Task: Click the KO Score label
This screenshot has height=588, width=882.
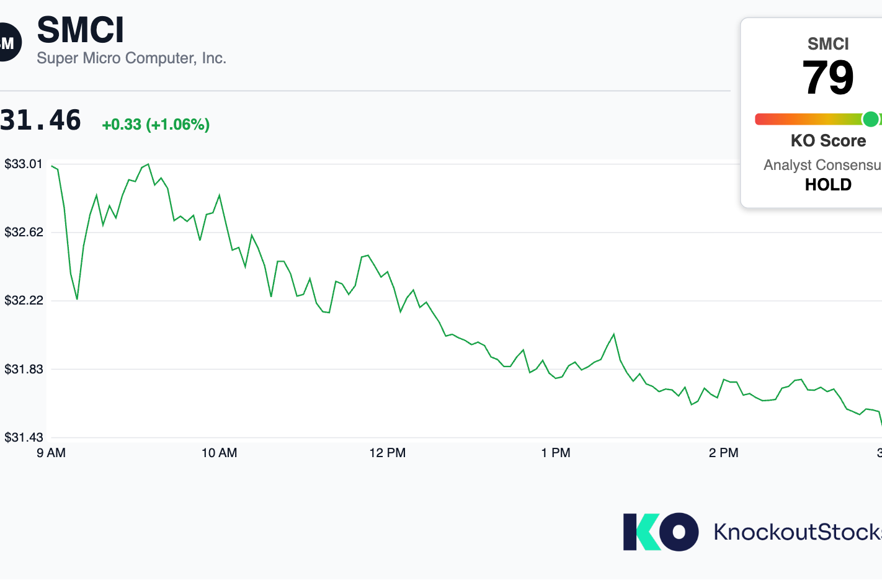Action: point(829,141)
